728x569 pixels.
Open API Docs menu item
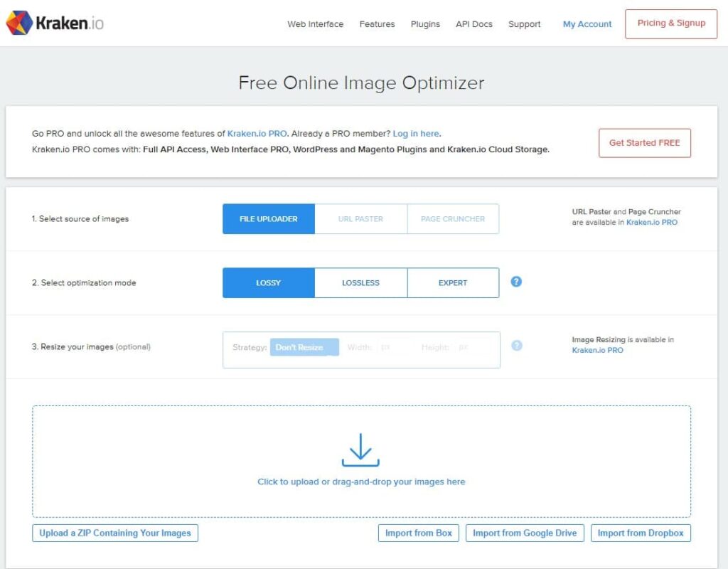(474, 24)
